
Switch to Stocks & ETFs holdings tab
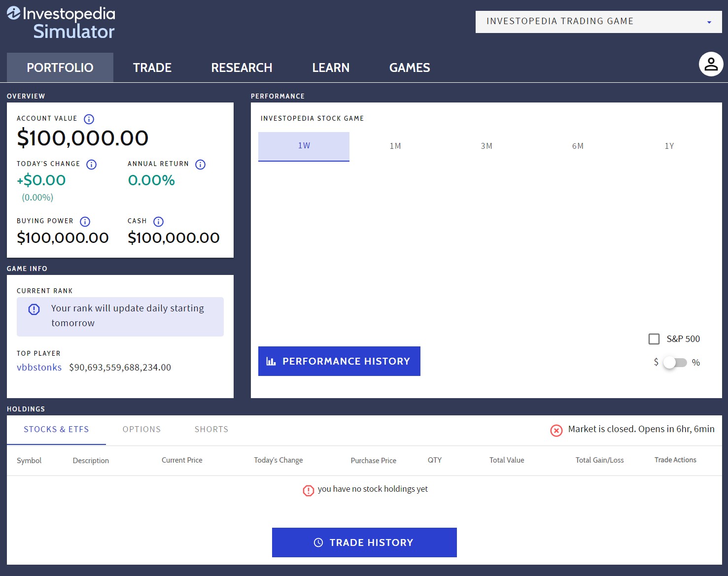56,430
